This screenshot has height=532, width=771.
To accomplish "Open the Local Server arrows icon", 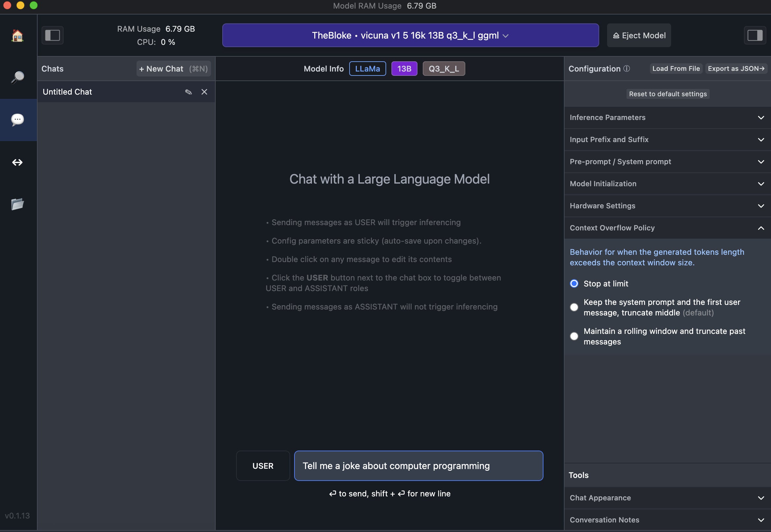I will 17,162.
